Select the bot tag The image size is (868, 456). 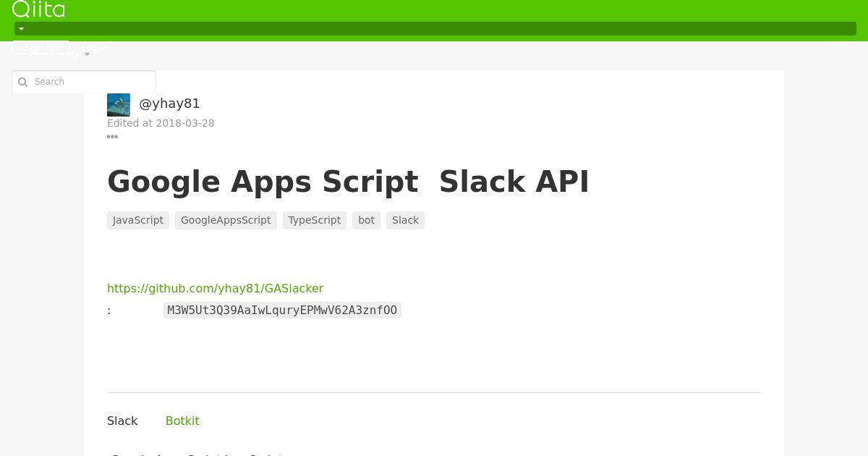[366, 220]
